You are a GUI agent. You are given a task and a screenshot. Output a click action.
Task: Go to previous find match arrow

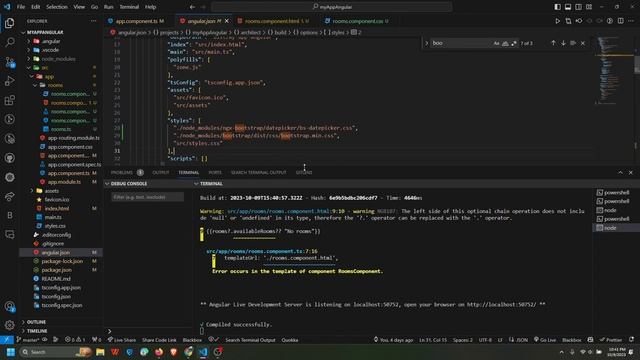(x=553, y=43)
